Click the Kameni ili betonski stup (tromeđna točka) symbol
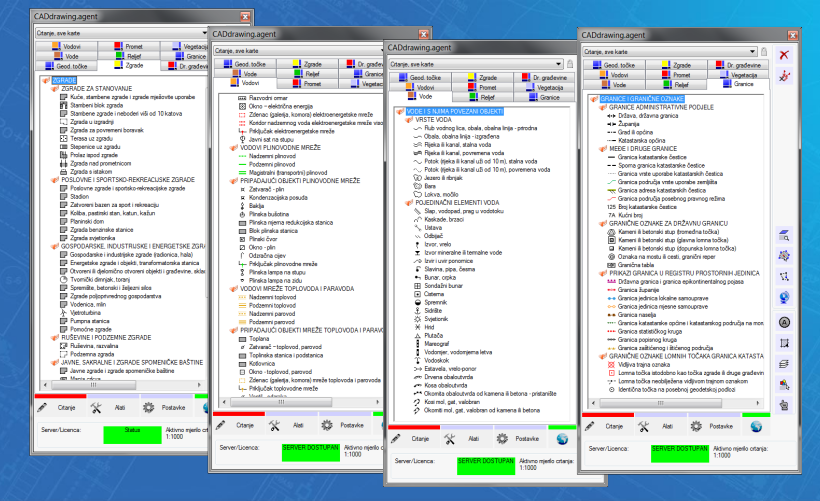Image resolution: width=820 pixels, height=501 pixels. coord(611,232)
